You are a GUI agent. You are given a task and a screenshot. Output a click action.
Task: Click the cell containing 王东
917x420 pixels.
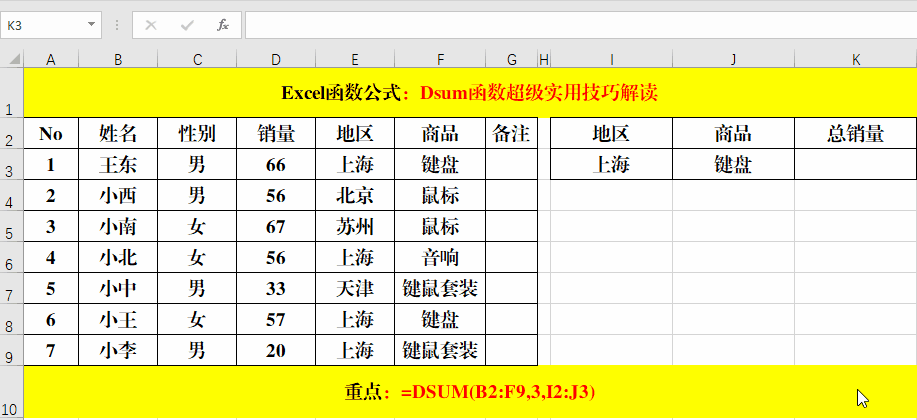[118, 165]
